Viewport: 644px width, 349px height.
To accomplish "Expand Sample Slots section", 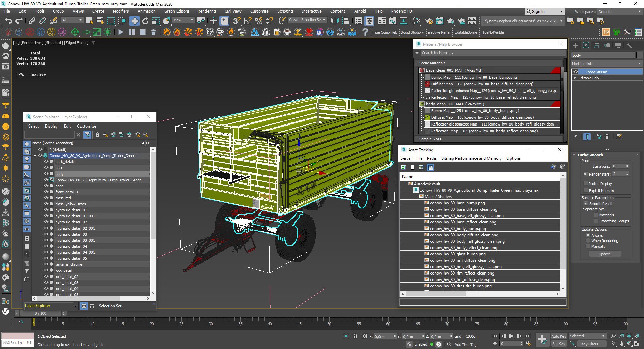I will pos(417,139).
